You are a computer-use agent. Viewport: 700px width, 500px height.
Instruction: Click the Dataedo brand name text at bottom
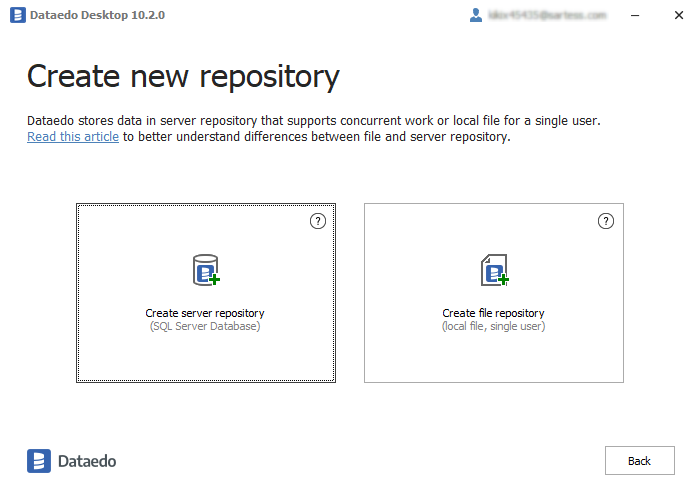pyautogui.click(x=87, y=461)
